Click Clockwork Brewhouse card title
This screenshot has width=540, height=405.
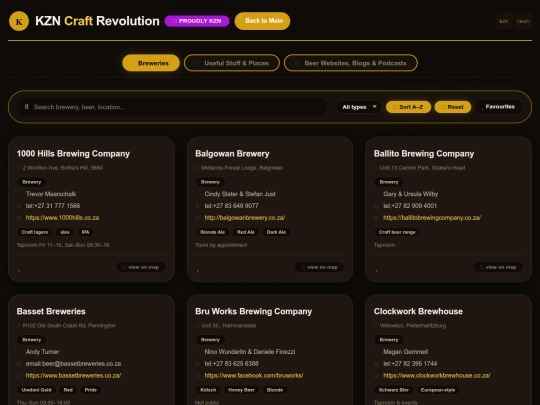[418, 311]
